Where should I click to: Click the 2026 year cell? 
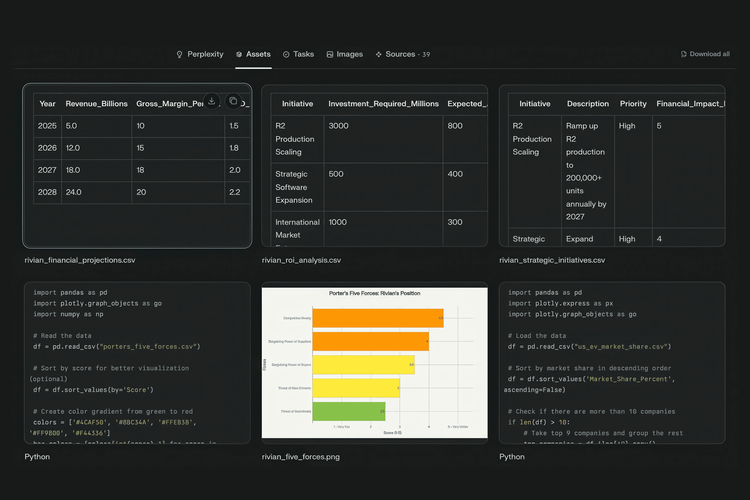47,148
